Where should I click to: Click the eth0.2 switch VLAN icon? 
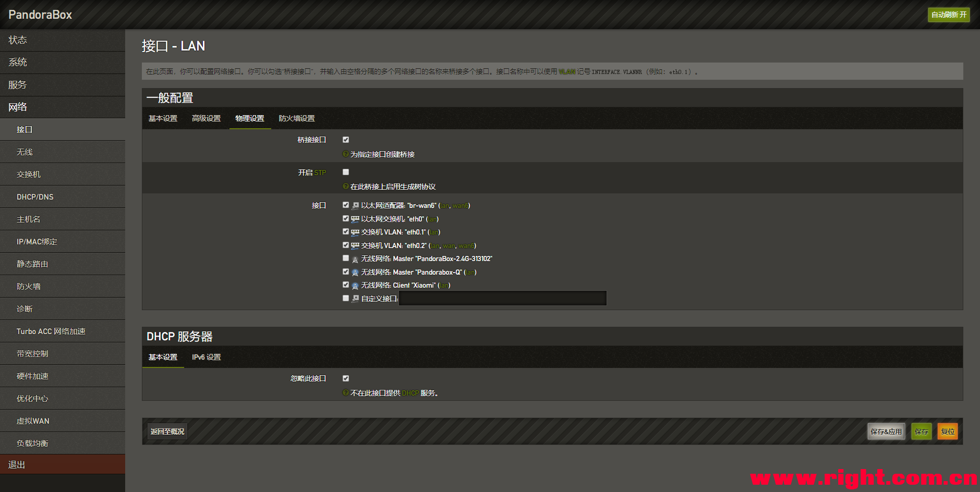(x=355, y=245)
